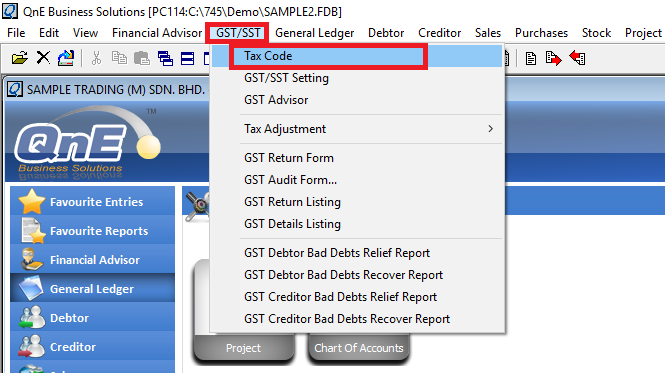Click the open folder toolbar icon

click(20, 58)
